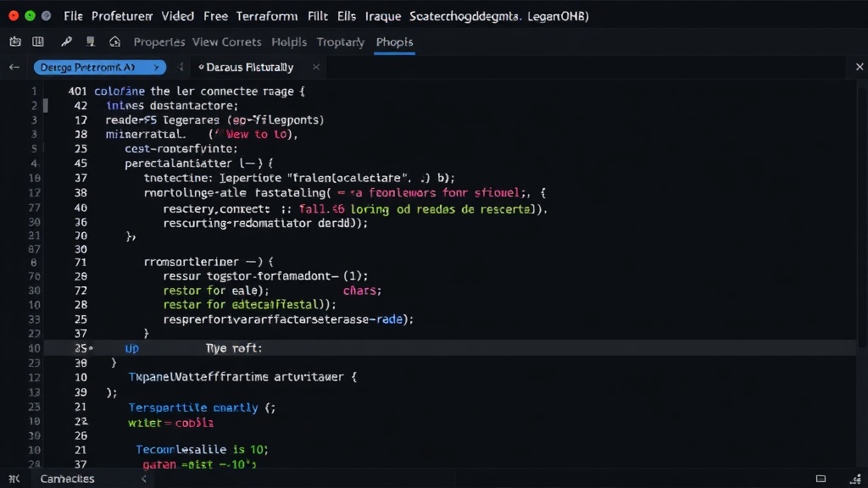Click the keyboard shortcut icon in status bar

click(x=14, y=479)
